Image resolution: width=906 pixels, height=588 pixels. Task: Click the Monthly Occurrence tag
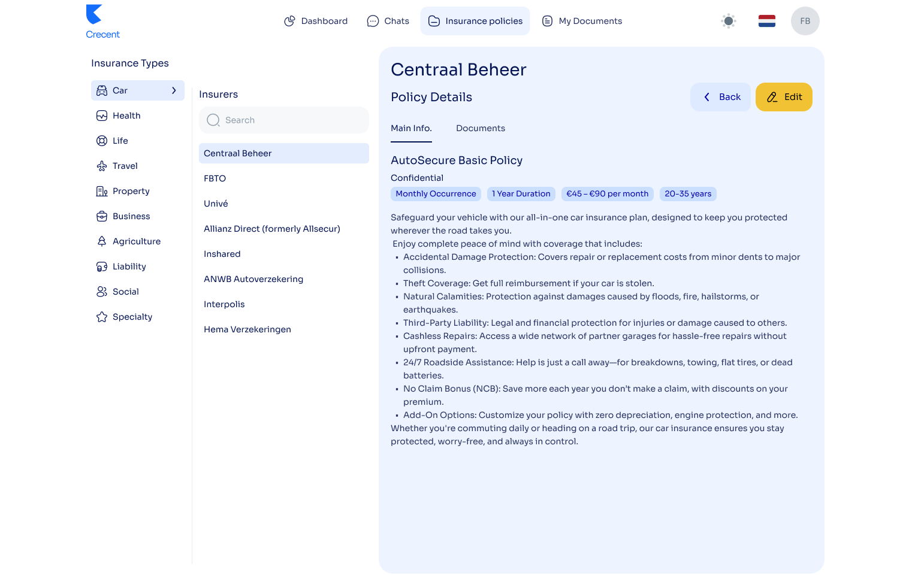pyautogui.click(x=436, y=194)
